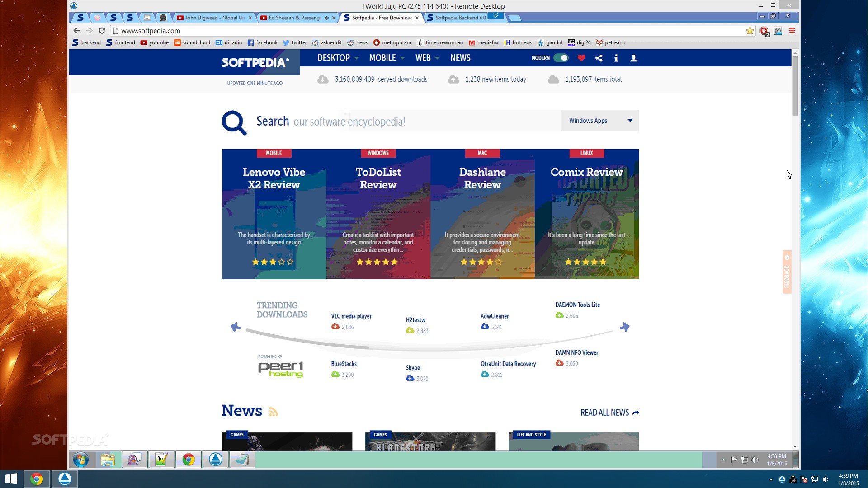Switch to Ed Sheeran & Passenger tab
Image resolution: width=868 pixels, height=488 pixels.
click(x=294, y=18)
